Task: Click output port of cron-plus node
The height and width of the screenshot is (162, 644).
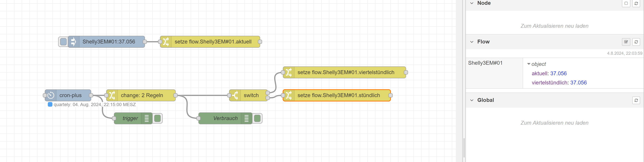Action: coord(91,95)
